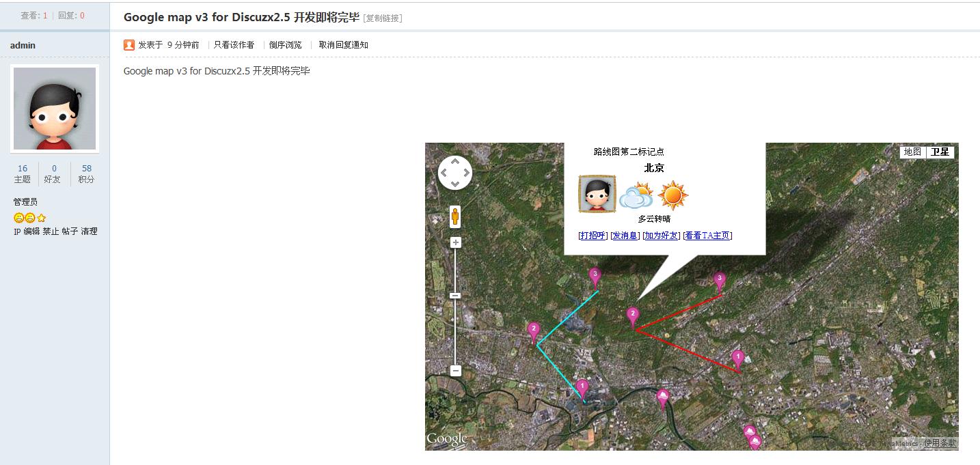Select marker 2 on the red route

(633, 318)
